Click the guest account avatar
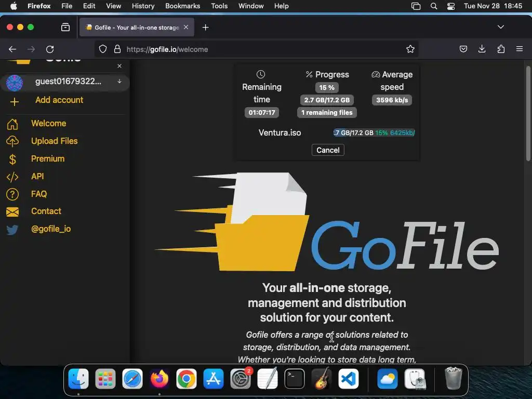Image resolution: width=532 pixels, height=399 pixels. 14,83
